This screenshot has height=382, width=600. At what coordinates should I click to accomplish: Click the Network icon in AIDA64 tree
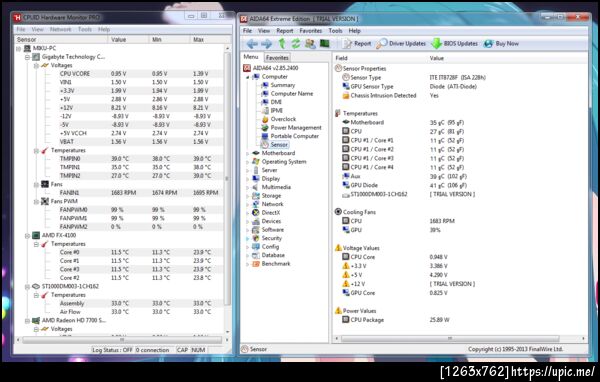256,204
